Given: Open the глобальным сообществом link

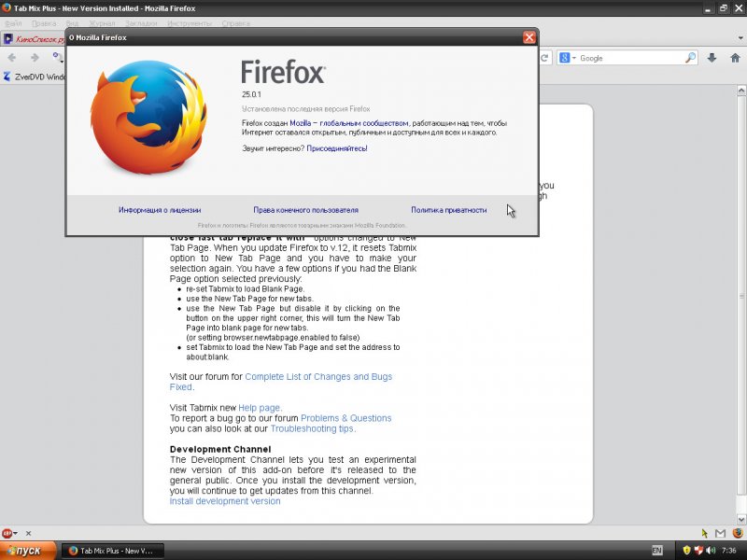Looking at the screenshot, I should pyautogui.click(x=364, y=123).
